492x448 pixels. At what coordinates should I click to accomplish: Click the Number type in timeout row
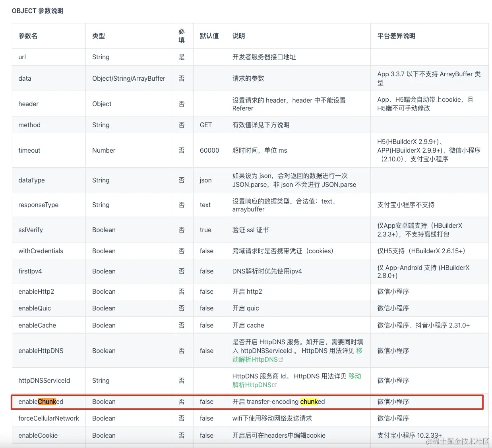[104, 150]
